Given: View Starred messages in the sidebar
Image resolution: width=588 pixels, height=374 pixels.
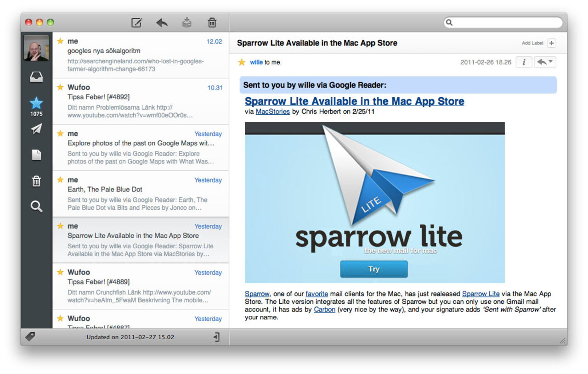Looking at the screenshot, I should click(x=36, y=104).
